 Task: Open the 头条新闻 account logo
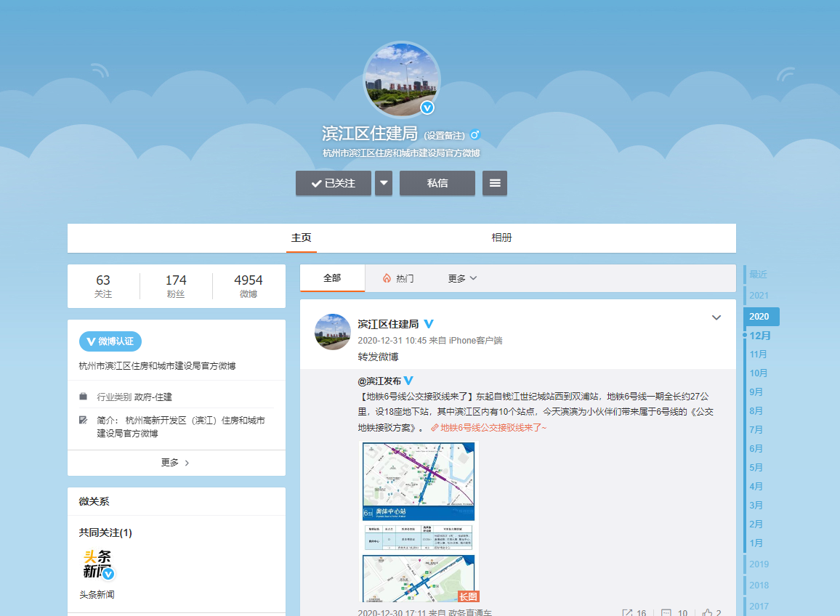98,564
